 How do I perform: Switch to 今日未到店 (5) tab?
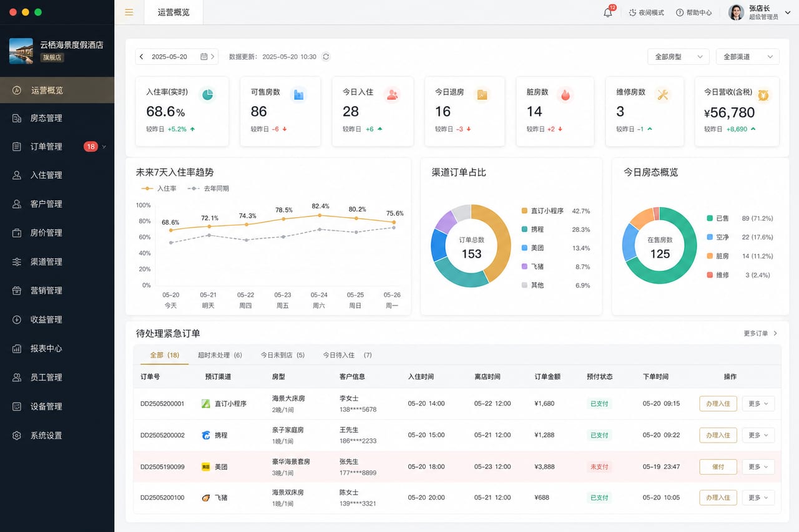click(283, 355)
